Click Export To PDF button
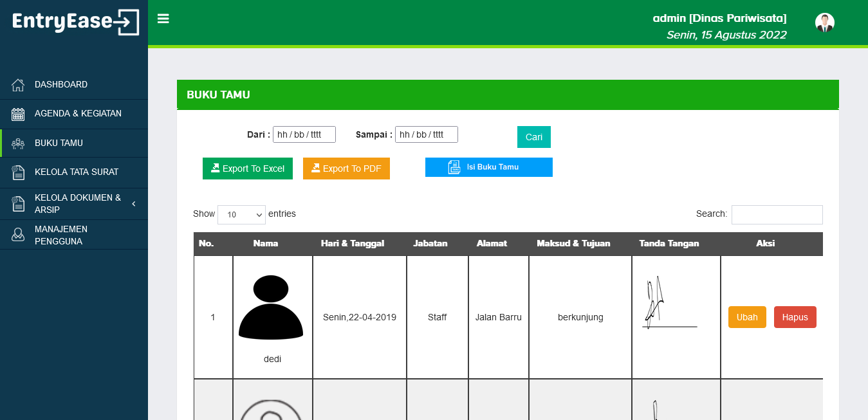Image resolution: width=868 pixels, height=420 pixels. coord(346,169)
